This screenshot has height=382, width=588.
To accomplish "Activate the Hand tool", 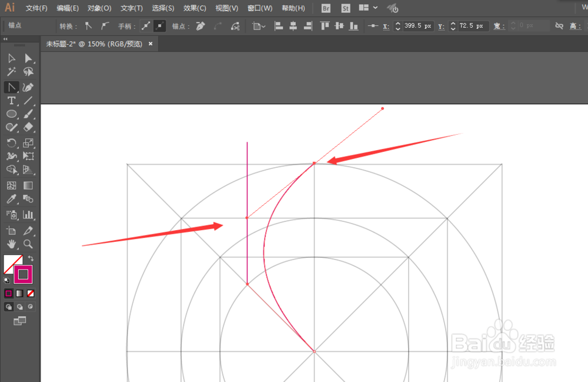I will [x=11, y=244].
